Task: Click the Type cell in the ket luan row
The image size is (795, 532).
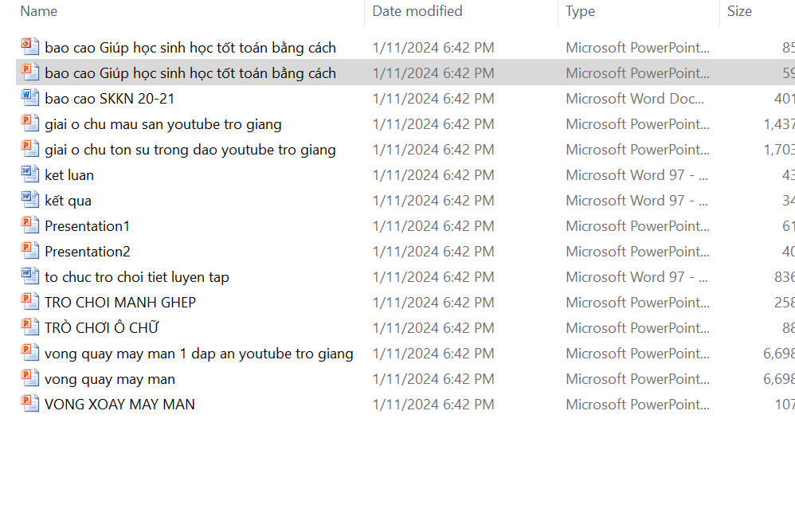Action: point(636,175)
